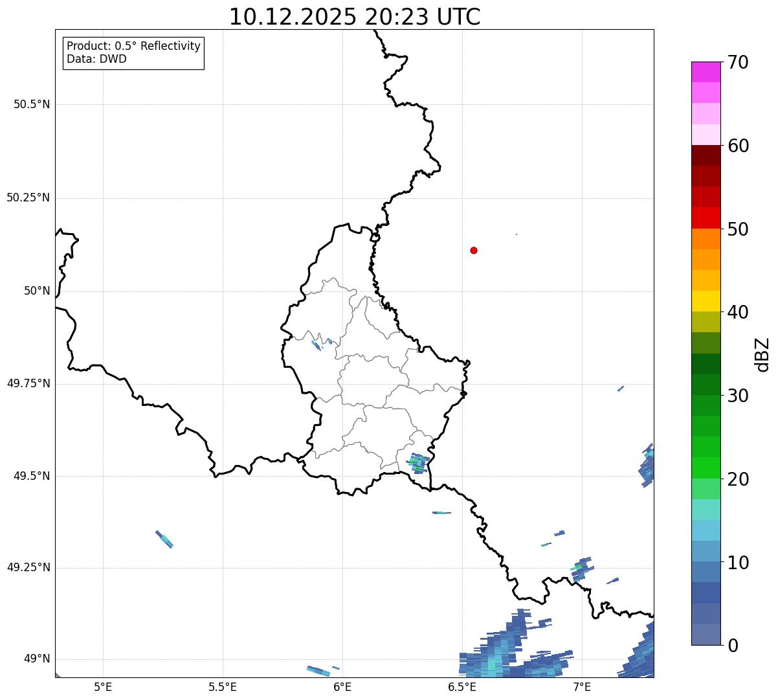This screenshot has width=778, height=700.
Task: Click the 6°E longitude label
Action: point(342,686)
